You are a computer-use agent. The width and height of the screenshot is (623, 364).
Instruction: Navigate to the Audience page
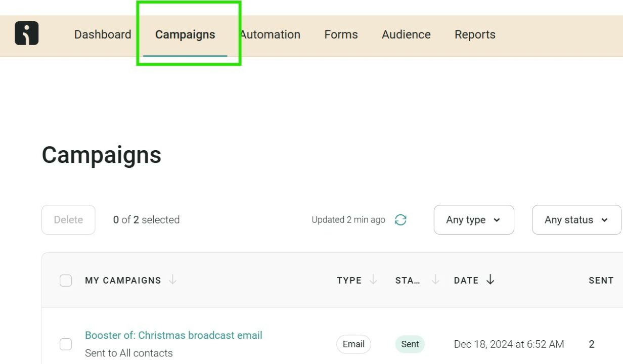click(406, 34)
